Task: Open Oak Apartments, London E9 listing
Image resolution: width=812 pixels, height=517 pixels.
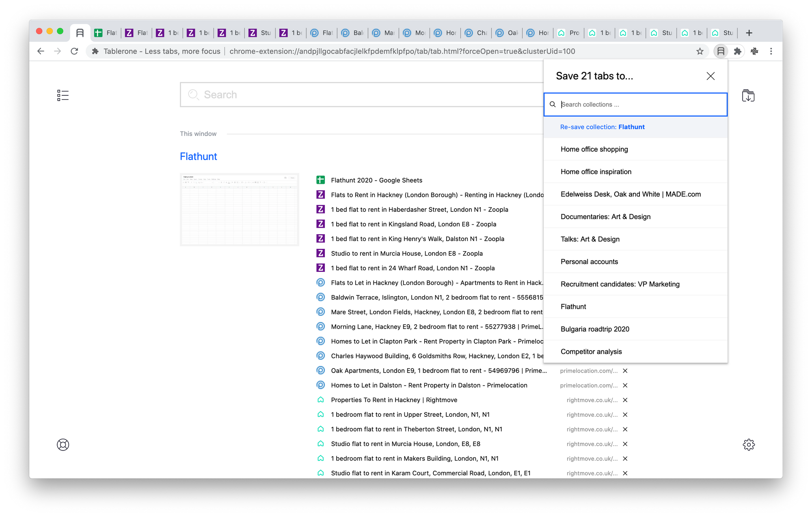Action: 439,371
